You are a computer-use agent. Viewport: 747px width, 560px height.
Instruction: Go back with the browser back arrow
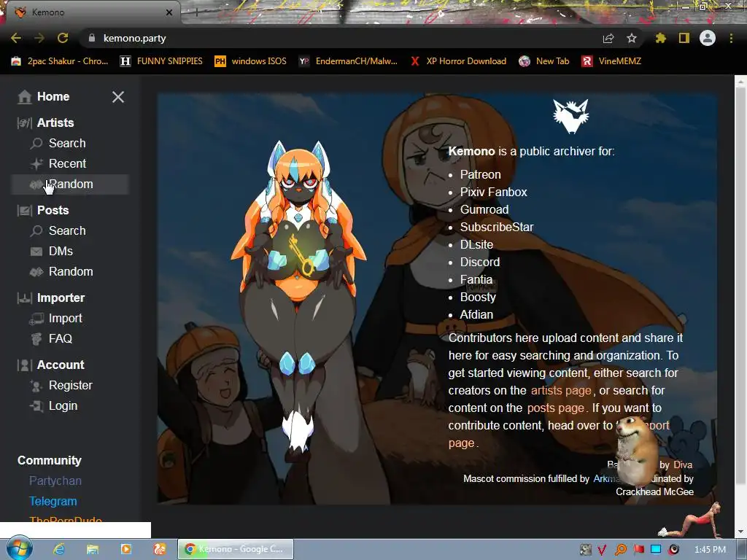point(16,38)
